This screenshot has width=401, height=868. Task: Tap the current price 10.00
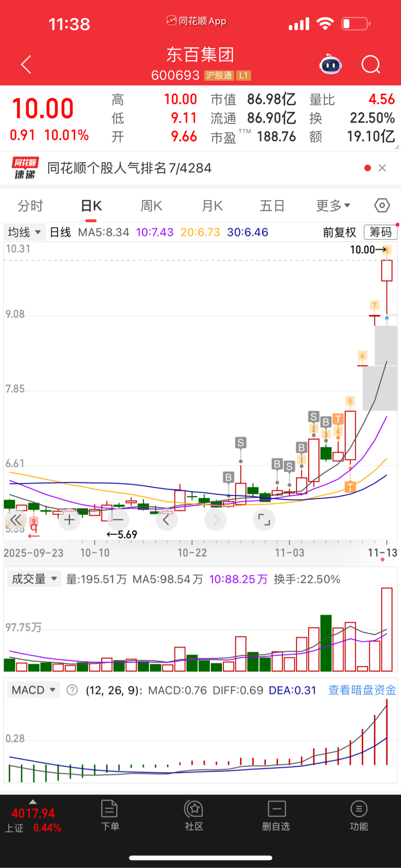[43, 109]
